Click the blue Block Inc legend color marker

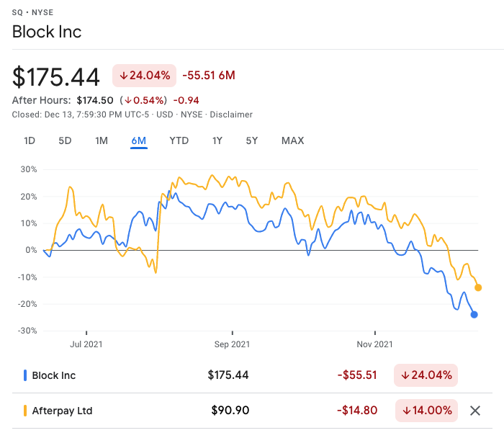point(25,375)
